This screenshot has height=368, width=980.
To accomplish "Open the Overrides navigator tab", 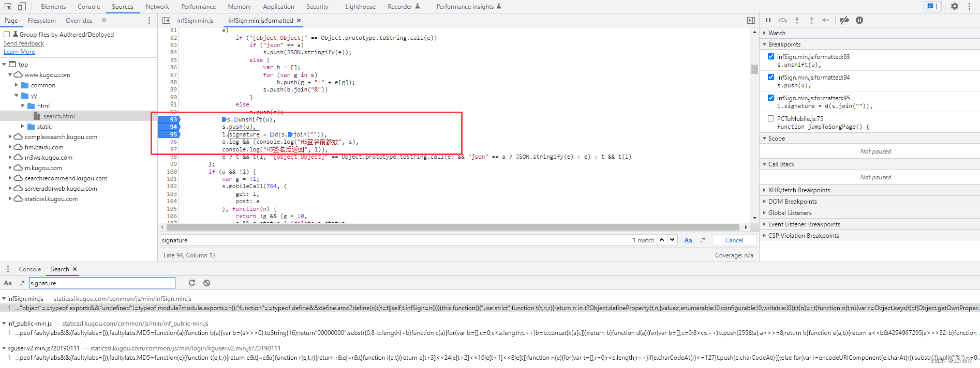I will click(79, 21).
